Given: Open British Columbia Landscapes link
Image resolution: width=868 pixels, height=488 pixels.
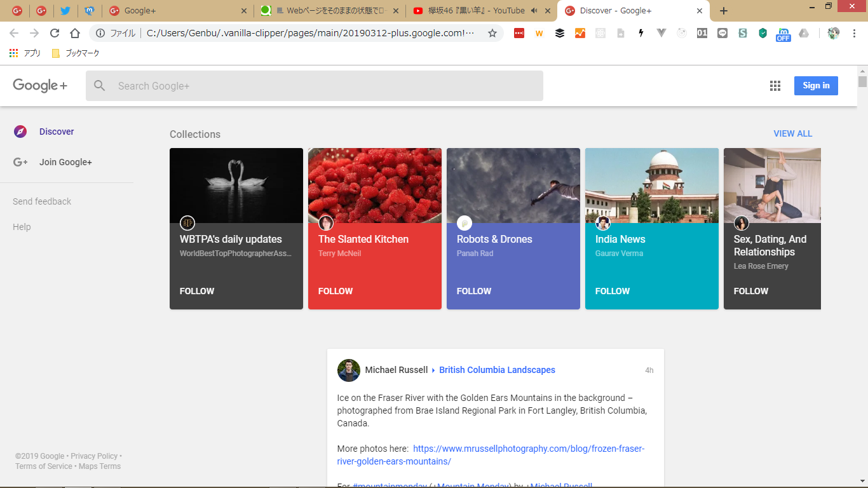Looking at the screenshot, I should [497, 370].
